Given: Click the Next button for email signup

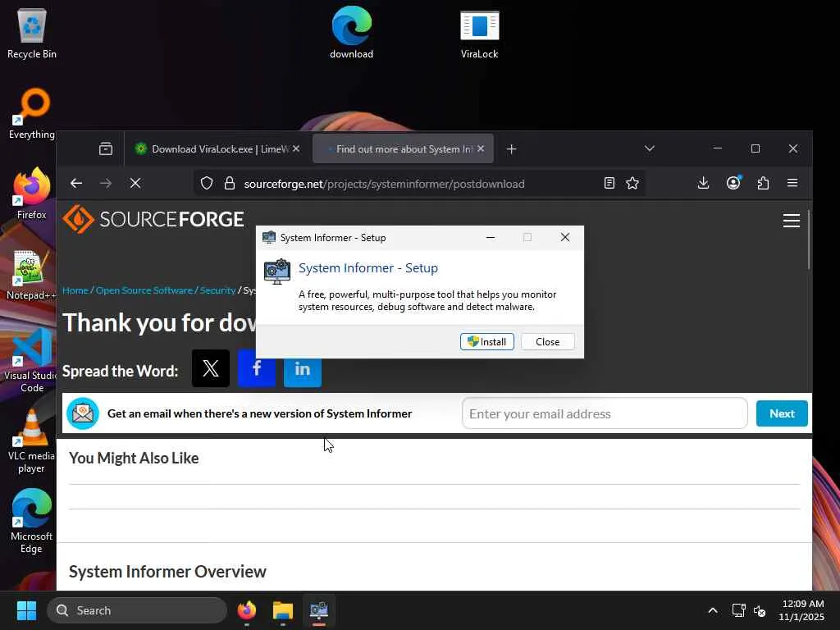Looking at the screenshot, I should click(x=782, y=413).
